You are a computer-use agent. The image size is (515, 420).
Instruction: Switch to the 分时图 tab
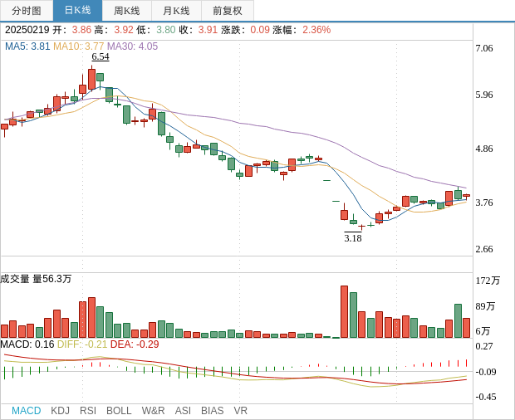click(27, 11)
